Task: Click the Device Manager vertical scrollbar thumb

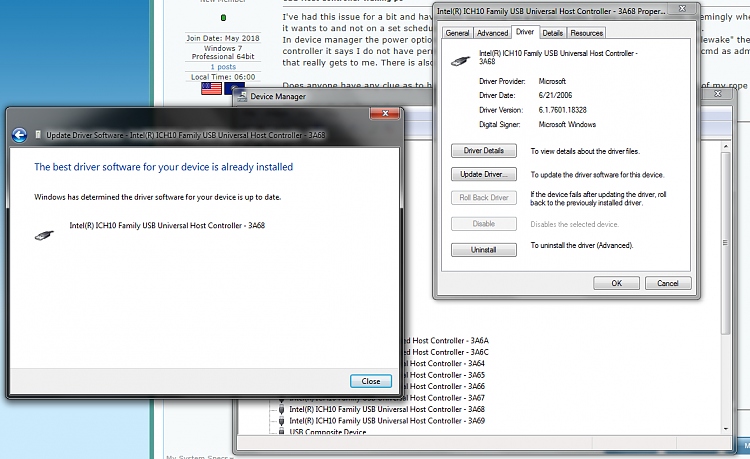Action: click(x=726, y=243)
